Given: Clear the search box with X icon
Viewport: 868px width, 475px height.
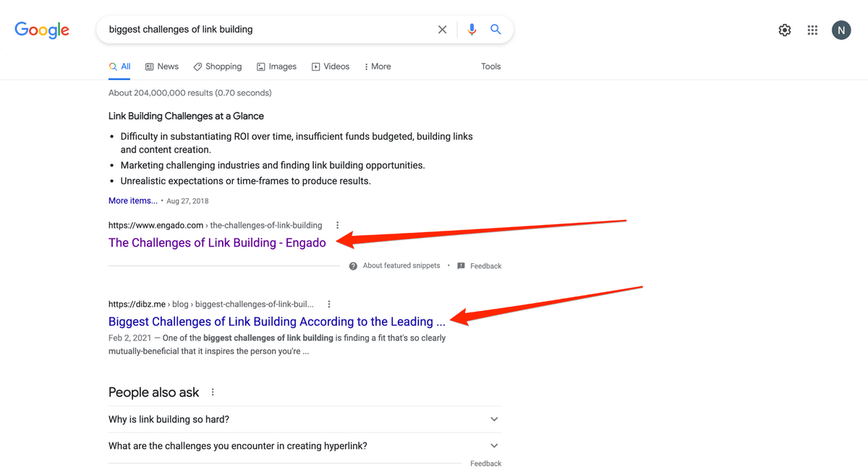Looking at the screenshot, I should pyautogui.click(x=442, y=30).
